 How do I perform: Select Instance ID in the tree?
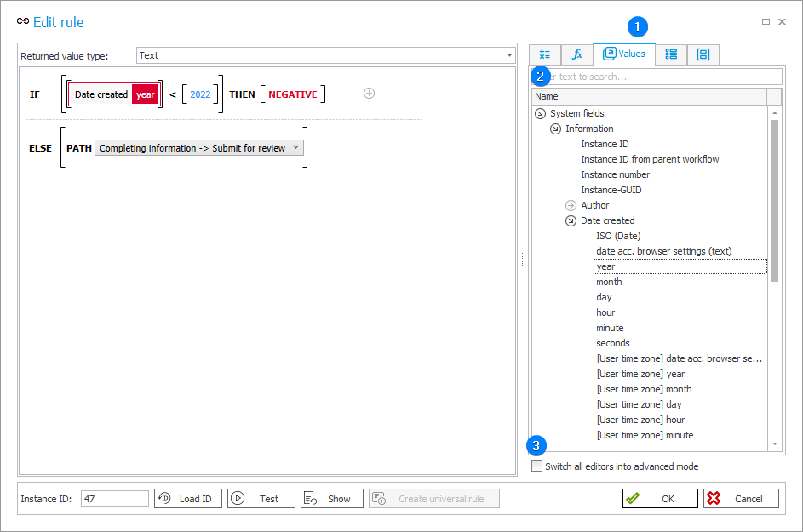pos(605,144)
